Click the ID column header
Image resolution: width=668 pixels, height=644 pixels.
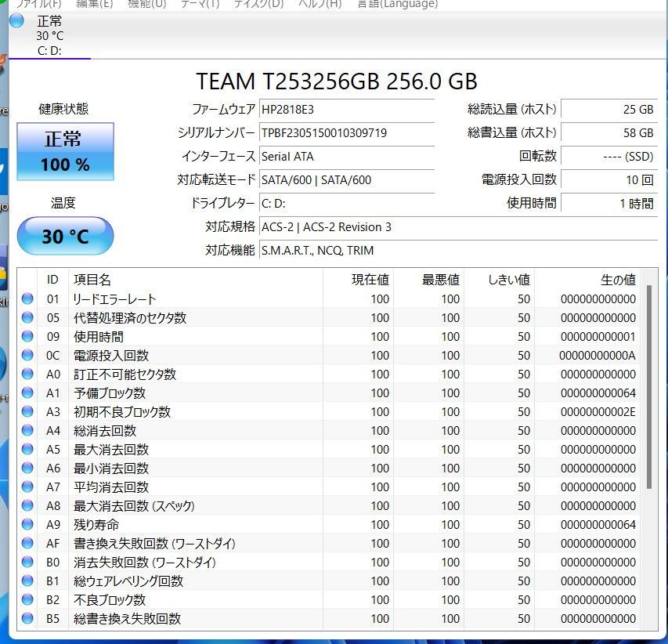click(52, 280)
